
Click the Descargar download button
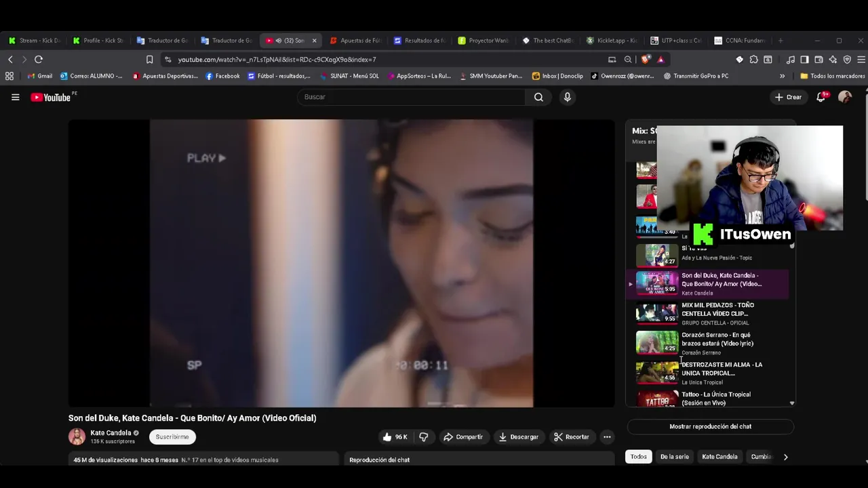pos(519,437)
